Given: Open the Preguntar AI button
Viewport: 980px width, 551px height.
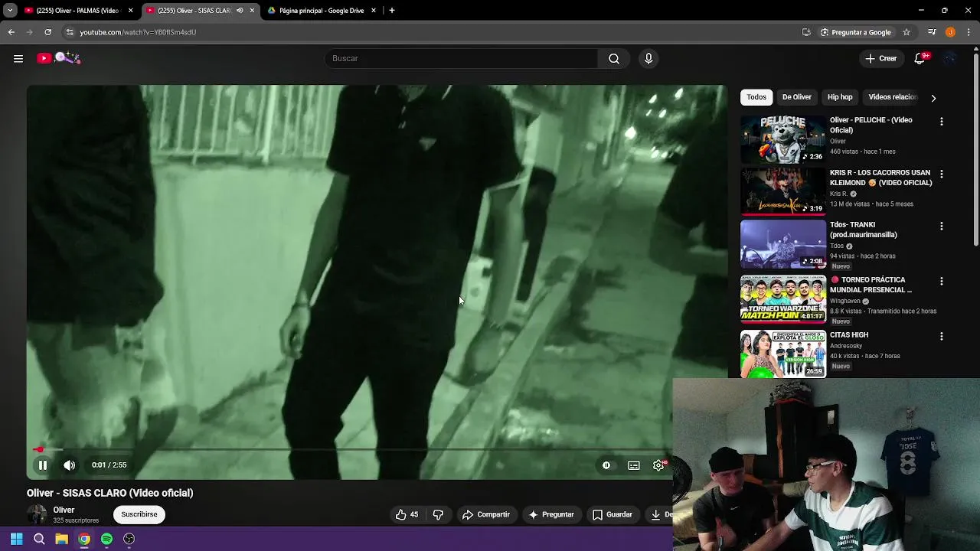Looking at the screenshot, I should point(551,514).
